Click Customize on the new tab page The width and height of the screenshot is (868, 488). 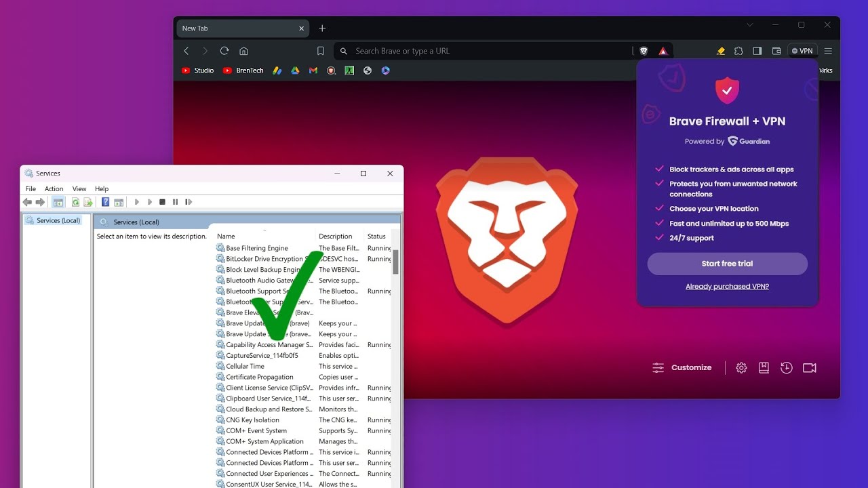(682, 367)
